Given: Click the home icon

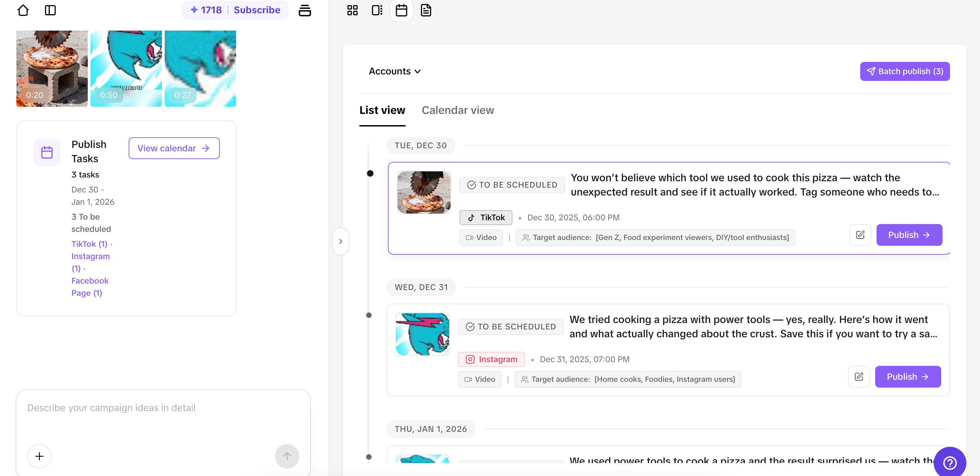Looking at the screenshot, I should [x=23, y=10].
